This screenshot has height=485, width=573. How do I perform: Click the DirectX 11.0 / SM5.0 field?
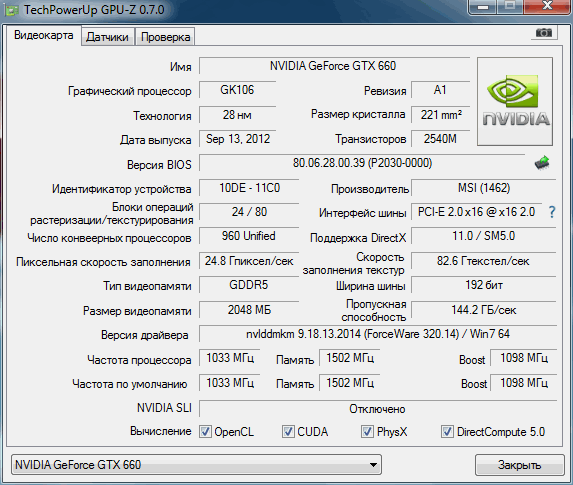483,236
